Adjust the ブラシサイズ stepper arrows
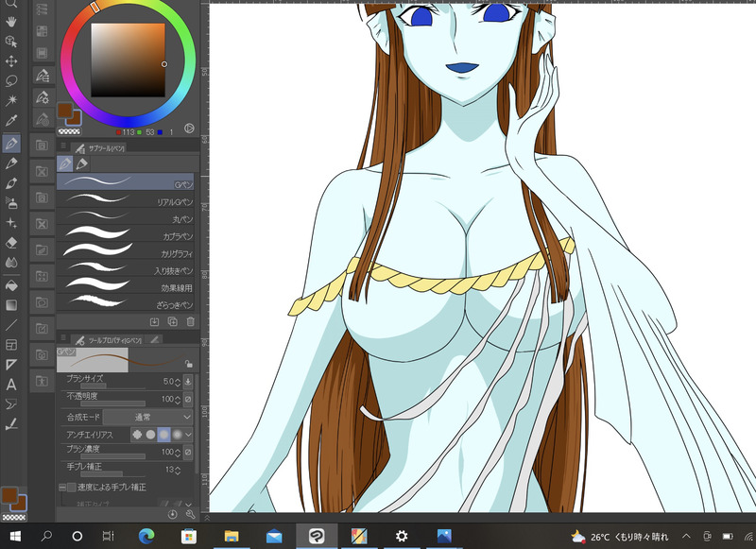Viewport: 756px width, 549px height. [x=178, y=382]
